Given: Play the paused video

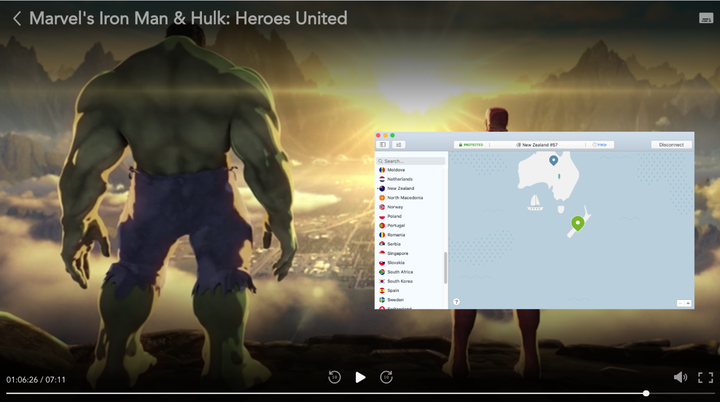Looking at the screenshot, I should tap(360, 377).
